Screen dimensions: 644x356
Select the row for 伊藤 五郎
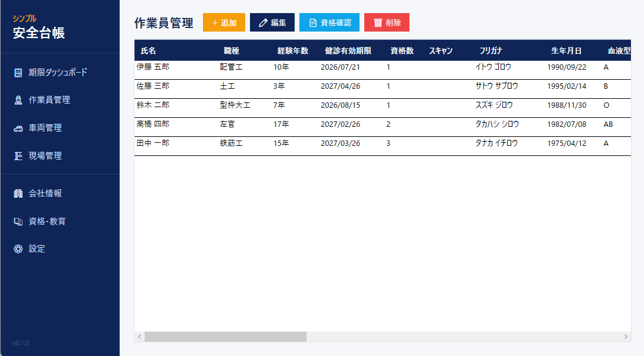coord(382,70)
